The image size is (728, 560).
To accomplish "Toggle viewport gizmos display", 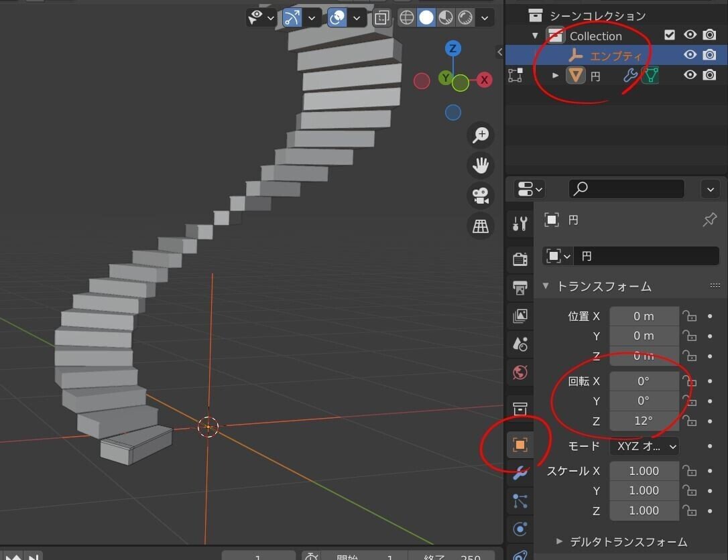I will tap(292, 17).
